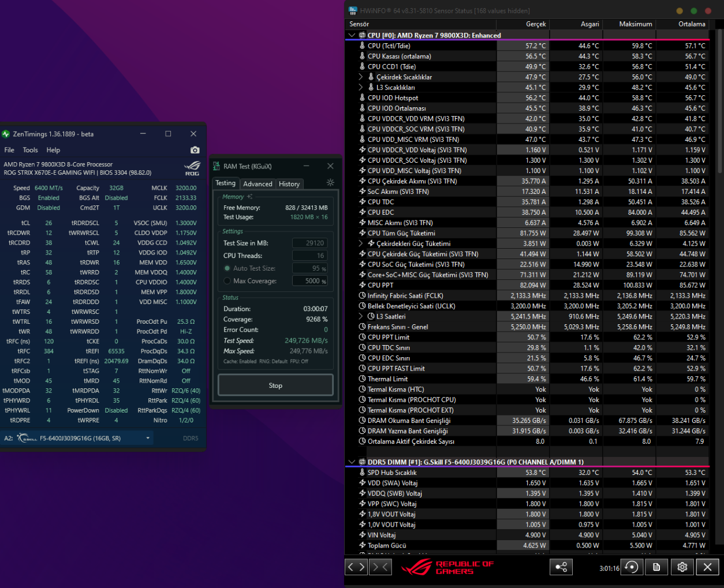Image resolution: width=724 pixels, height=588 pixels.
Task: Click the G.Skill logo in ZenTimings DIMM selector
Action: [27, 438]
